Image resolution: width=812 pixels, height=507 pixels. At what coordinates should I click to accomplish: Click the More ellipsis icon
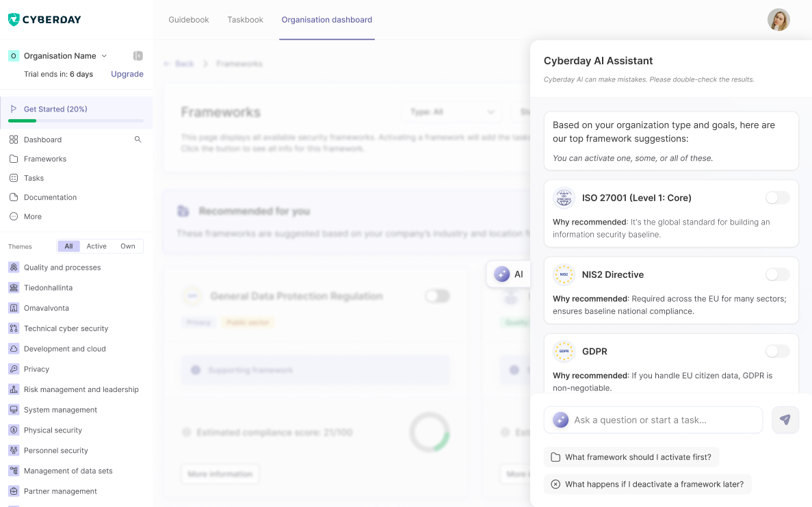tap(14, 216)
